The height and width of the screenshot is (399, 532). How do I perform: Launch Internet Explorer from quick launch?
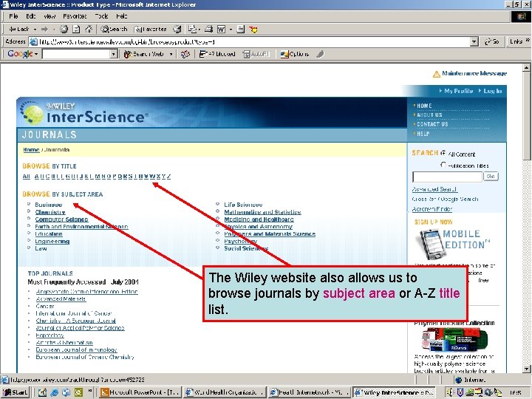[54, 392]
